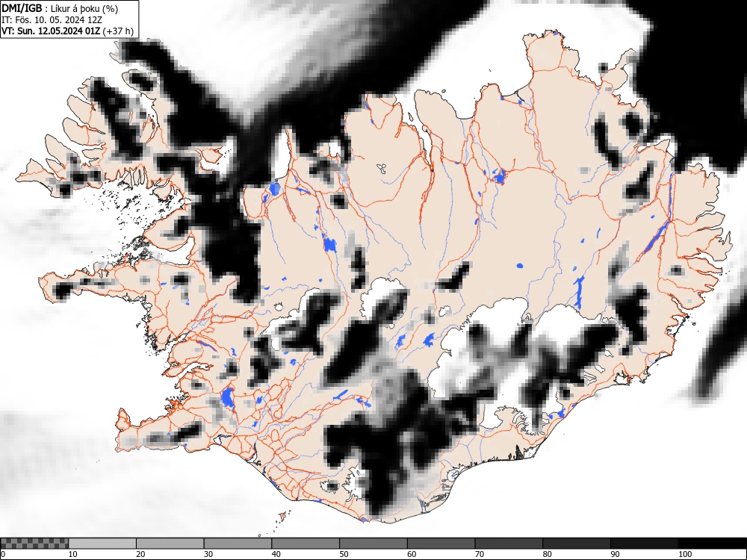Select the 60–70% legend swatch
The height and width of the screenshot is (560, 747).
(x=441, y=544)
